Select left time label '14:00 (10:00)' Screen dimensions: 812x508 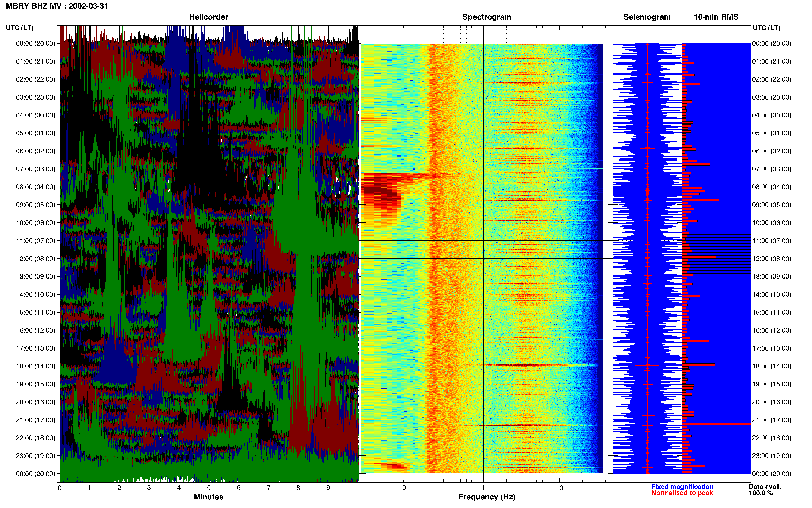point(36,295)
